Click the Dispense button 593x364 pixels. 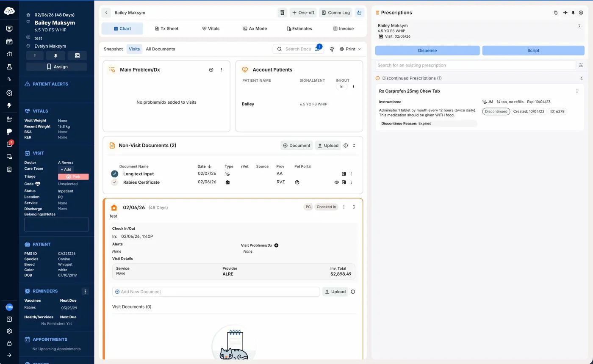427,50
